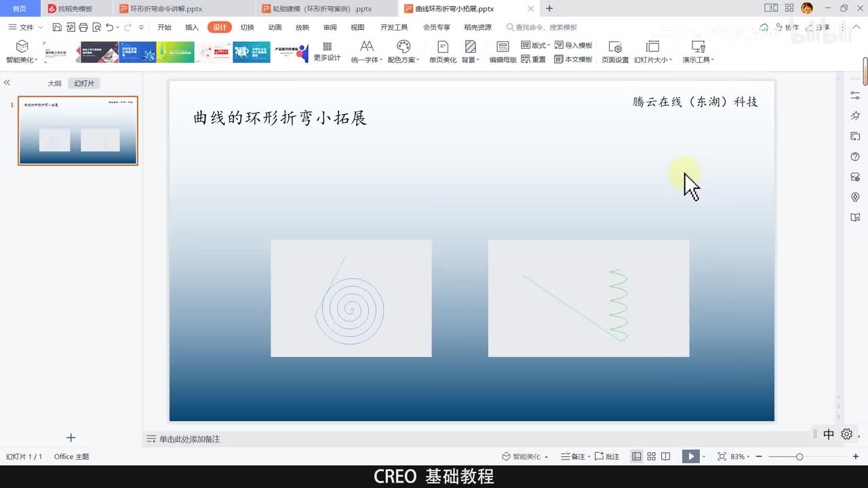Open 文件 menu dropdown
The width and height of the screenshot is (868, 488).
tap(26, 27)
